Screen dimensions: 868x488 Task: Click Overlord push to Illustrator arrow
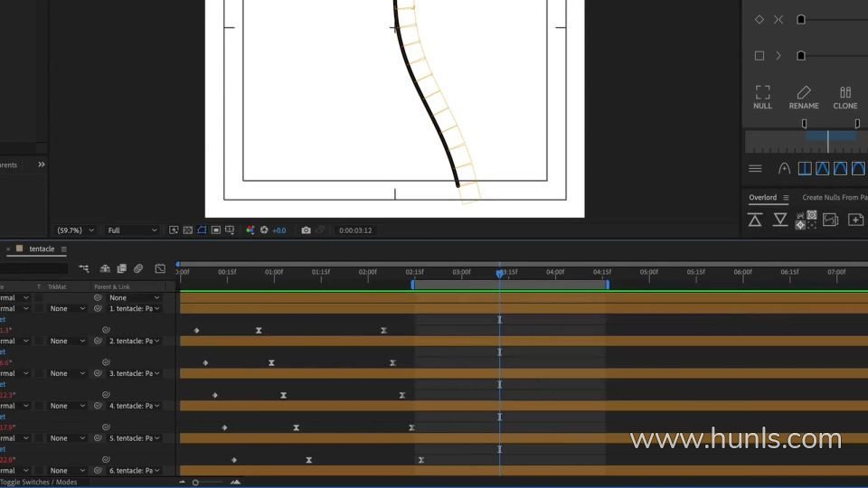click(x=754, y=220)
